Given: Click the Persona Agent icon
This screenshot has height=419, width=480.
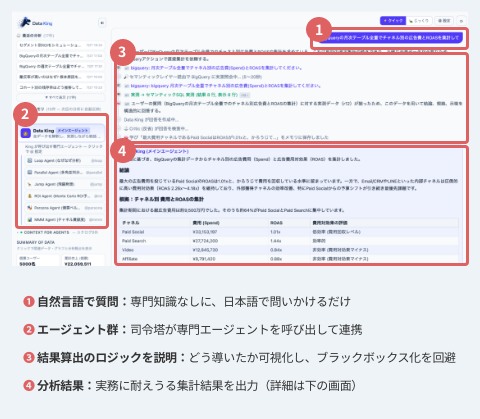Looking at the screenshot, I should tap(30, 208).
